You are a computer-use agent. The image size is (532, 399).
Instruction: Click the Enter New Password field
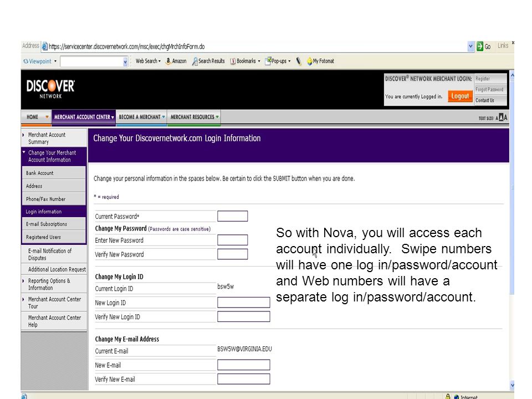coord(232,240)
